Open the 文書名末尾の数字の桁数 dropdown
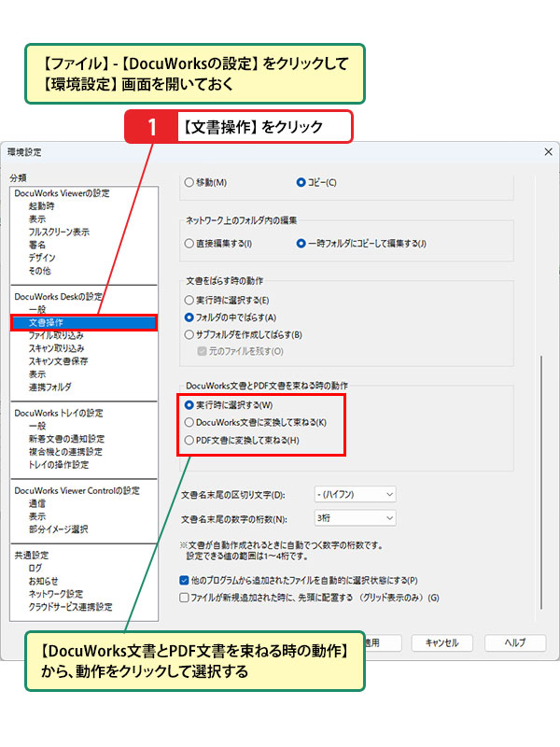Image resolution: width=560 pixels, height=747 pixels. [355, 518]
